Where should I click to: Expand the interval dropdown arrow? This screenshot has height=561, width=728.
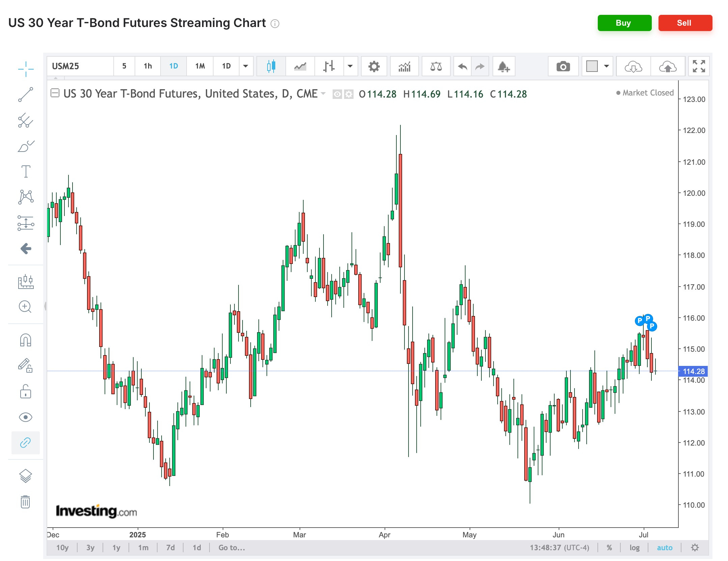246,66
